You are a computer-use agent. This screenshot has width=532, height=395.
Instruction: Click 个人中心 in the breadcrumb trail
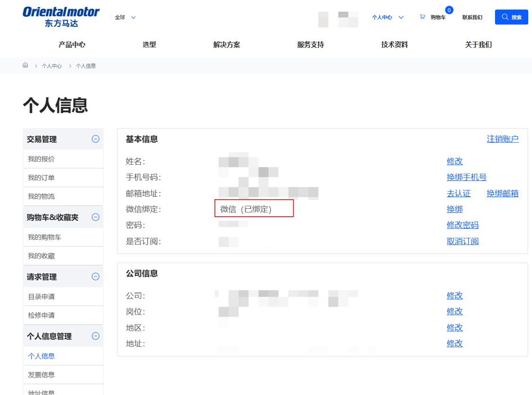(52, 66)
